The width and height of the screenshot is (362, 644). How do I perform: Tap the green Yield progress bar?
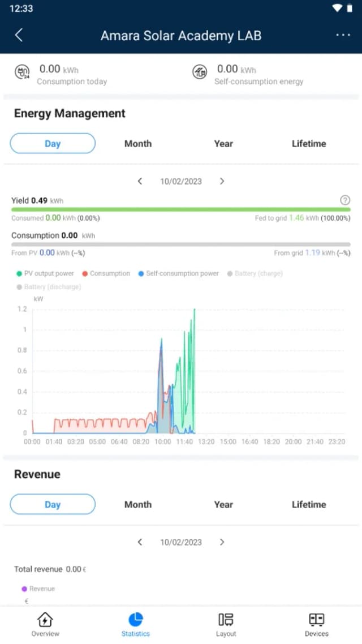[x=181, y=209]
